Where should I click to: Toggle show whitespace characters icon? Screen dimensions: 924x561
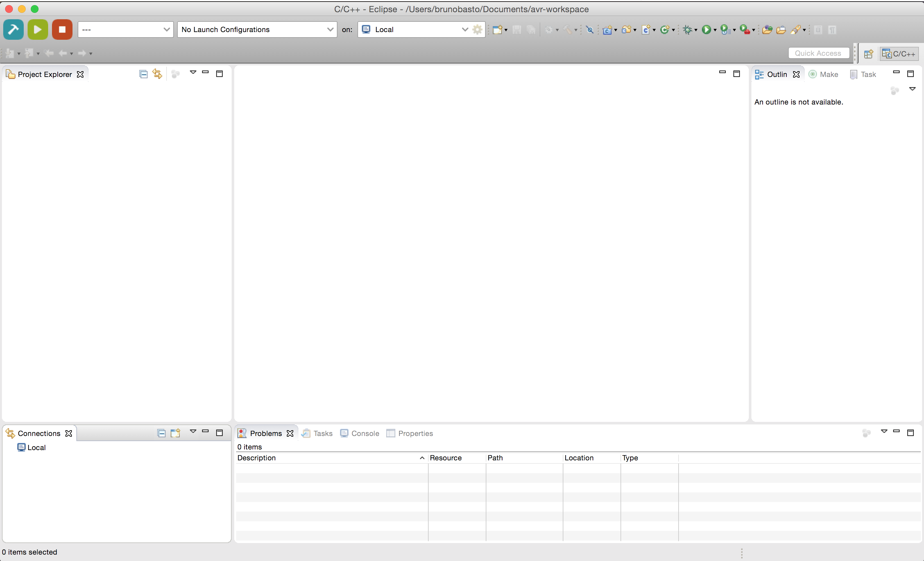point(832,29)
